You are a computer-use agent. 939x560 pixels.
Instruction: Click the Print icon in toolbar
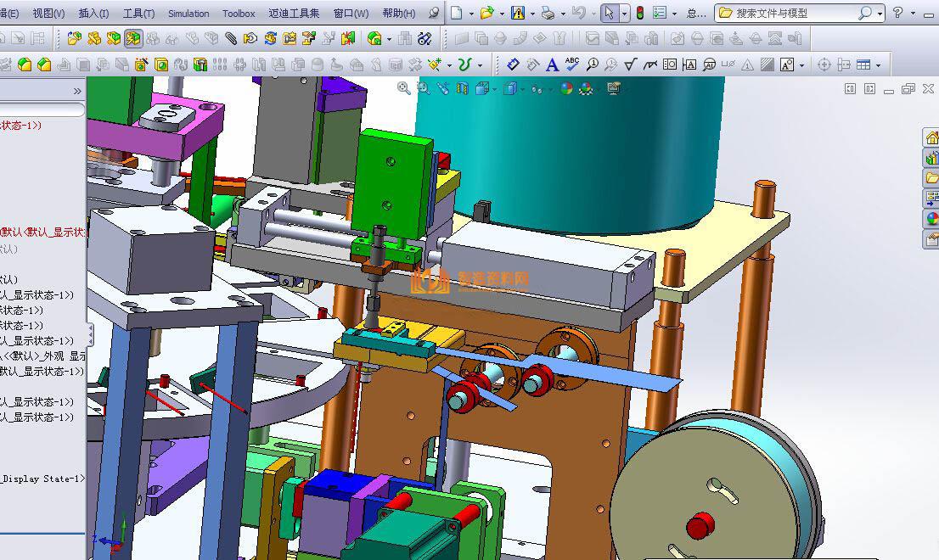(x=548, y=14)
